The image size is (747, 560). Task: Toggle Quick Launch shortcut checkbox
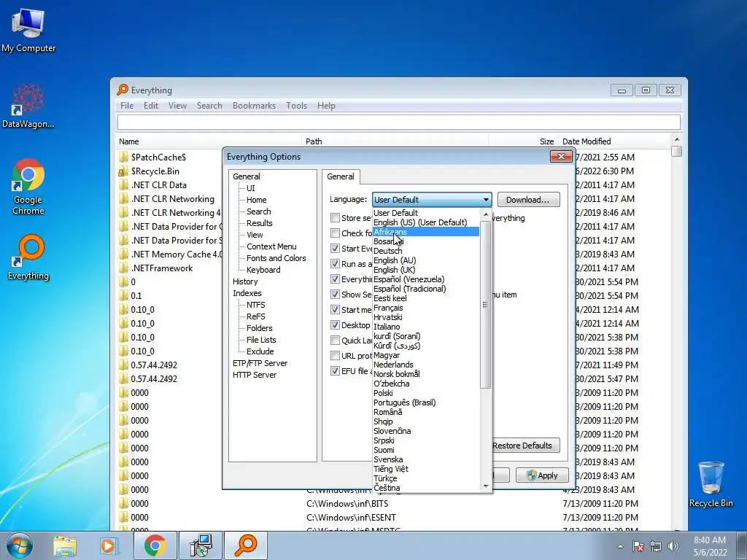click(x=335, y=340)
